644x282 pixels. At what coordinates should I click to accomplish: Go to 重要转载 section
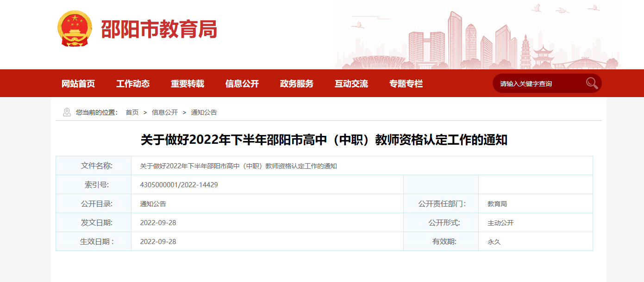pyautogui.click(x=188, y=84)
